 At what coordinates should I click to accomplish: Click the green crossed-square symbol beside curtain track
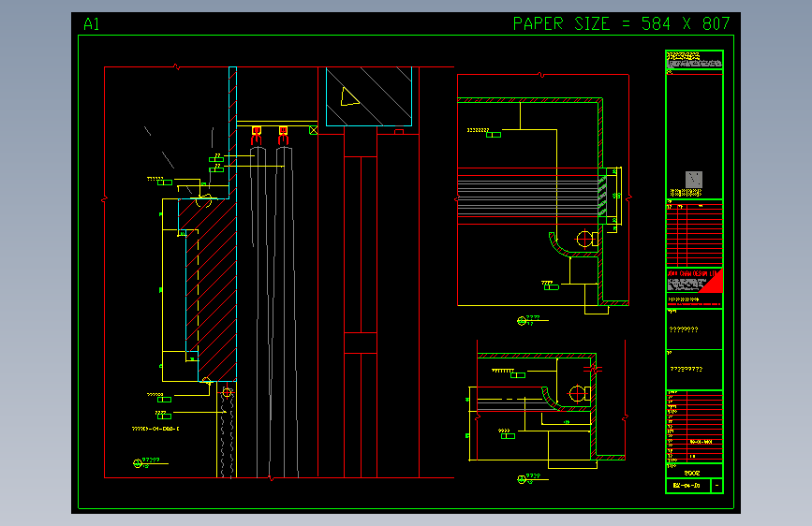coord(314,130)
